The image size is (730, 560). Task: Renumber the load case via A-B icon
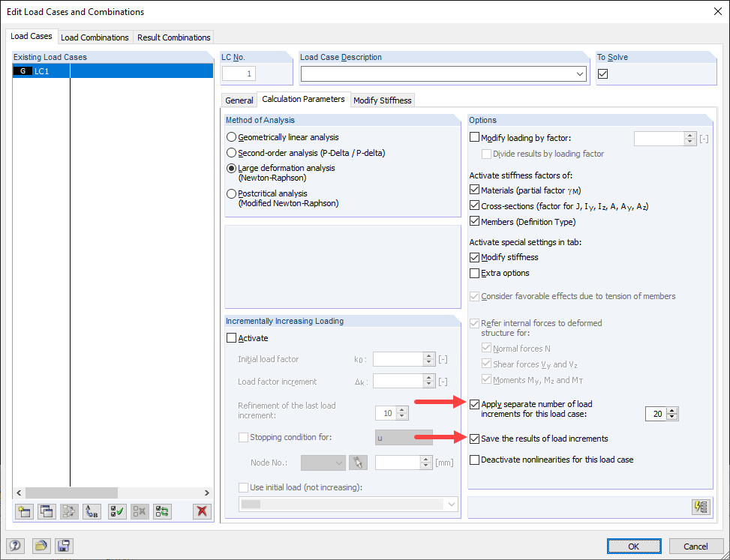point(92,511)
